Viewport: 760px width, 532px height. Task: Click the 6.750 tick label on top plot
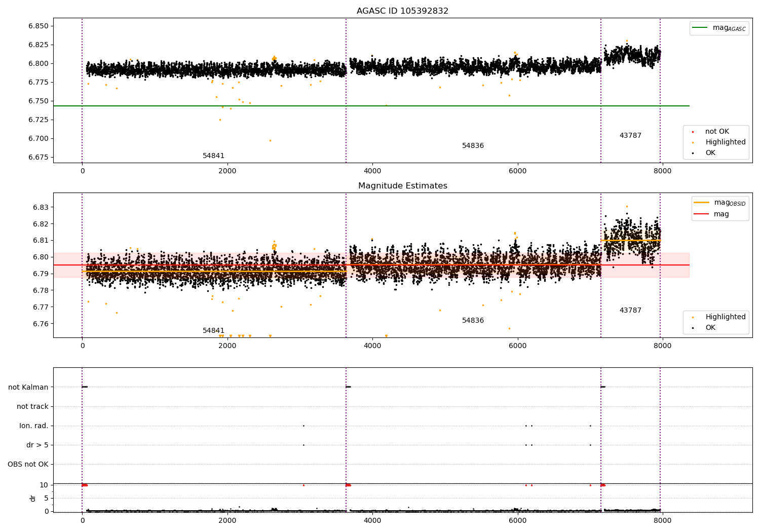pos(38,101)
